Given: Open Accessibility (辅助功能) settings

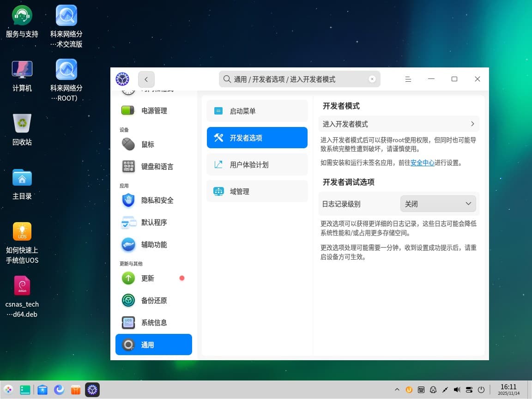Looking at the screenshot, I should [153, 245].
